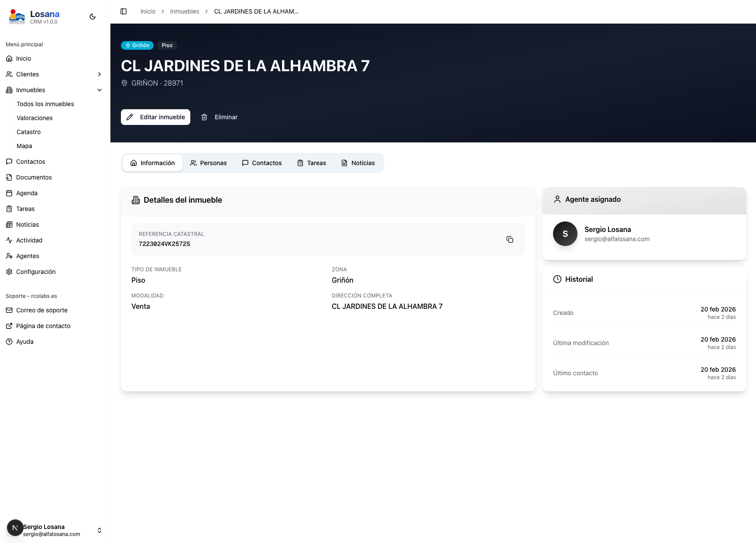Open the Contactos section icon in sidebar

click(9, 162)
